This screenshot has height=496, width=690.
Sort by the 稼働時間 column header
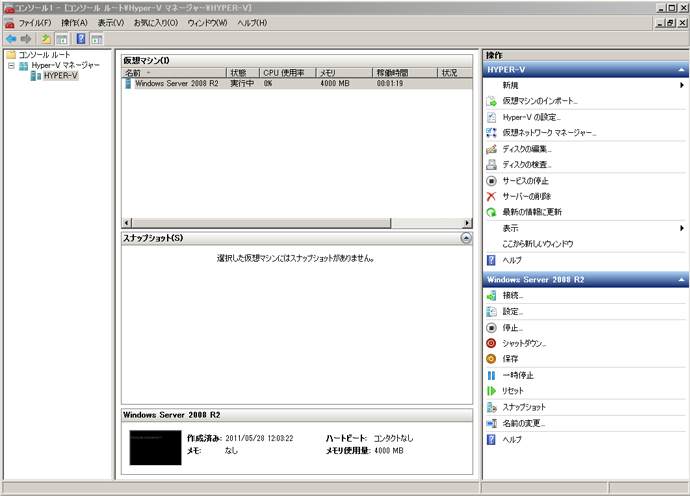[x=405, y=73]
